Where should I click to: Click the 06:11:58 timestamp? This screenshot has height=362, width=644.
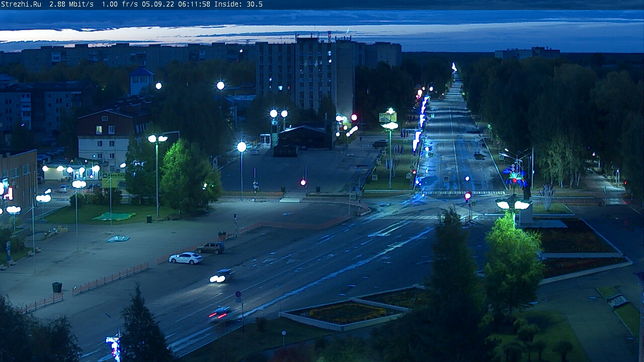(x=194, y=4)
